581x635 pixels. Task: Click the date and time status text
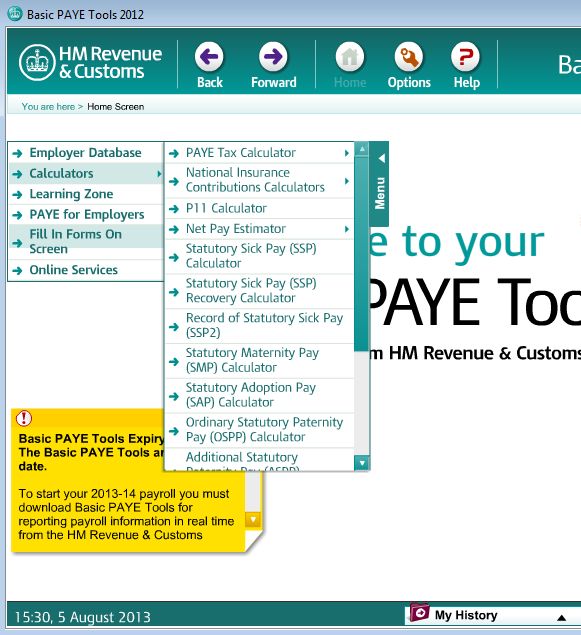tap(83, 617)
